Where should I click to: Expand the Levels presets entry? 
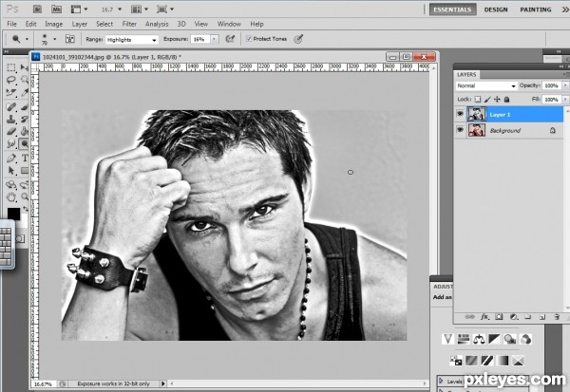pyautogui.click(x=441, y=381)
